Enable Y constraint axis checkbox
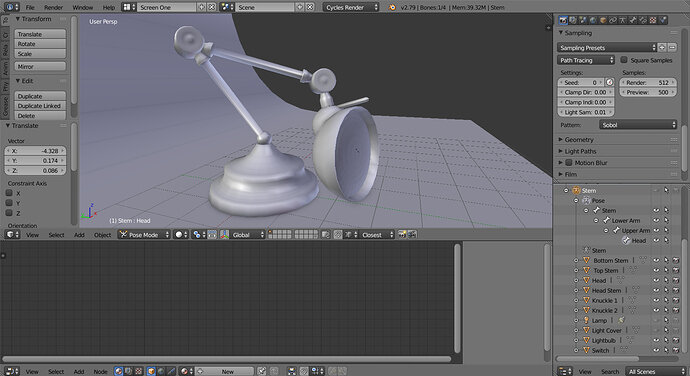The image size is (690, 376). click(x=9, y=203)
